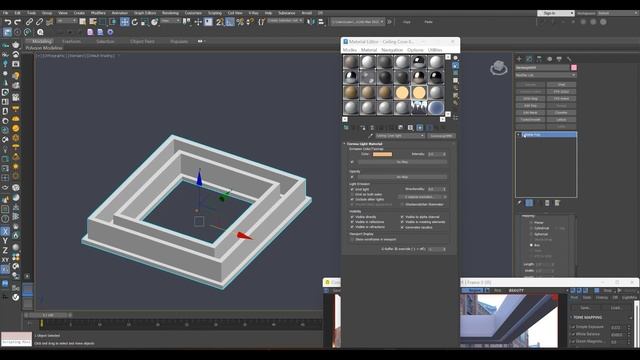The width and height of the screenshot is (640, 360).
Task: Click the CoronaLightMtl material type button
Action: 441,136
